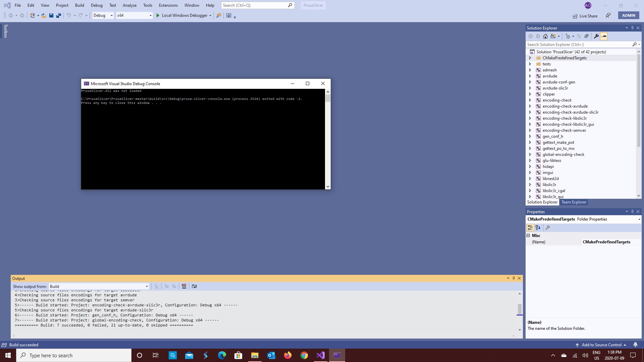This screenshot has height=362, width=644.
Task: Pin the Output window
Action: click(x=514, y=278)
